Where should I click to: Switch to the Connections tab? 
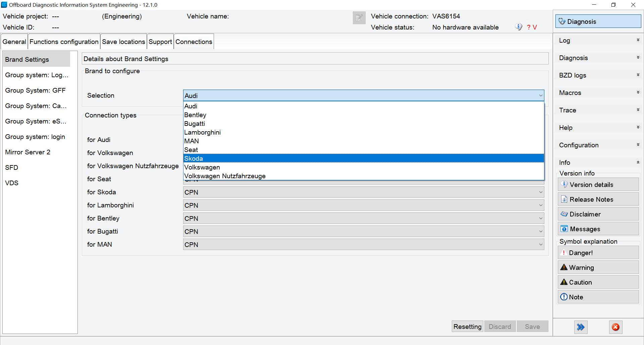coord(194,42)
